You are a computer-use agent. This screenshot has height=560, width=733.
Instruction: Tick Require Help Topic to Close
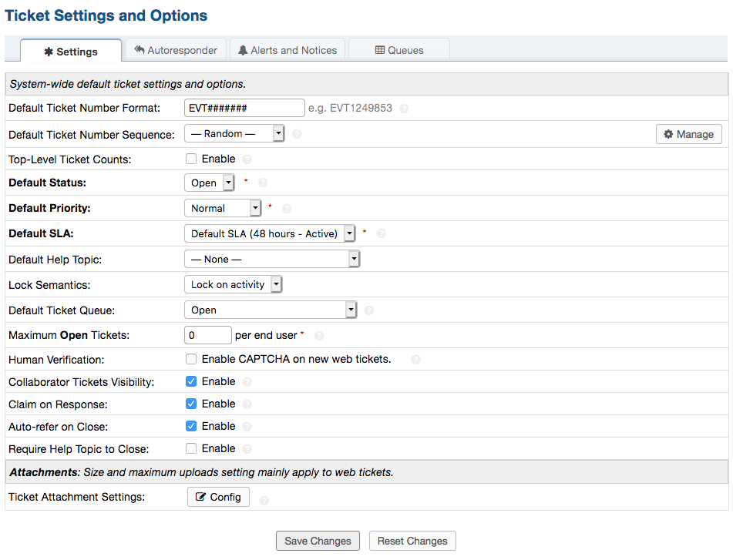tap(191, 448)
